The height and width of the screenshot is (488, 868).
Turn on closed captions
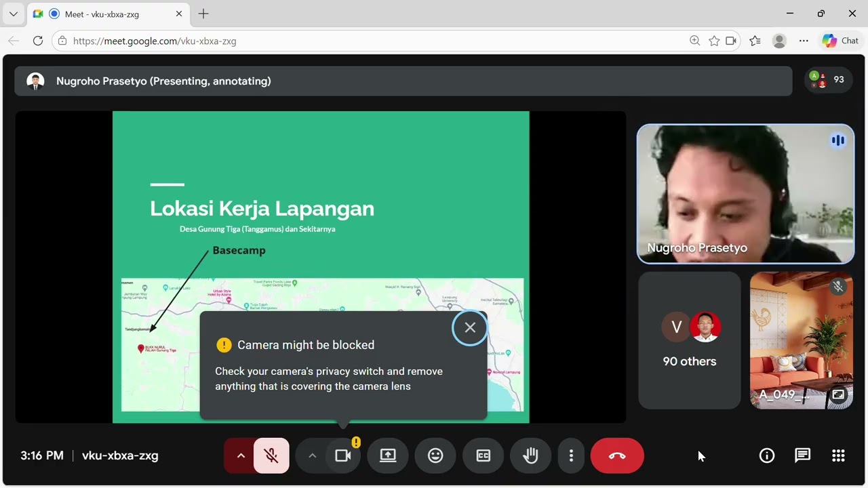click(x=483, y=455)
